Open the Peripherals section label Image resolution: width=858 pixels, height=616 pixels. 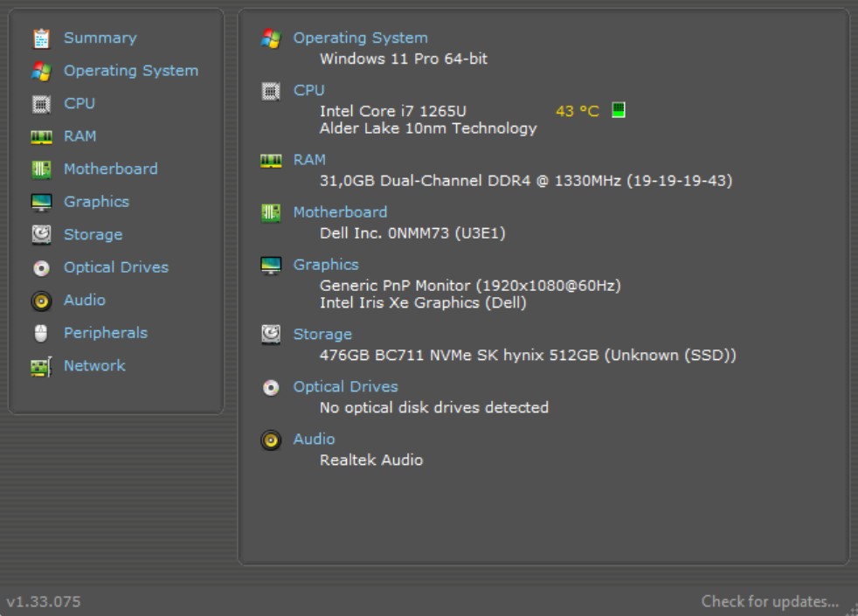pyautogui.click(x=105, y=333)
